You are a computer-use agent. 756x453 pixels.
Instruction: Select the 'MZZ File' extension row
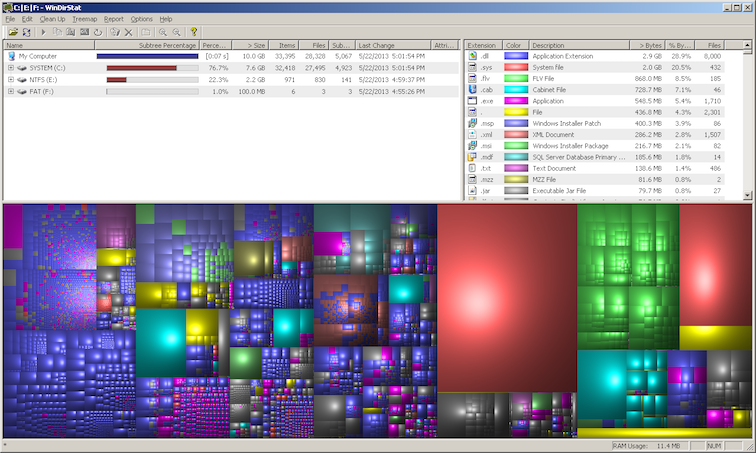tap(594, 180)
